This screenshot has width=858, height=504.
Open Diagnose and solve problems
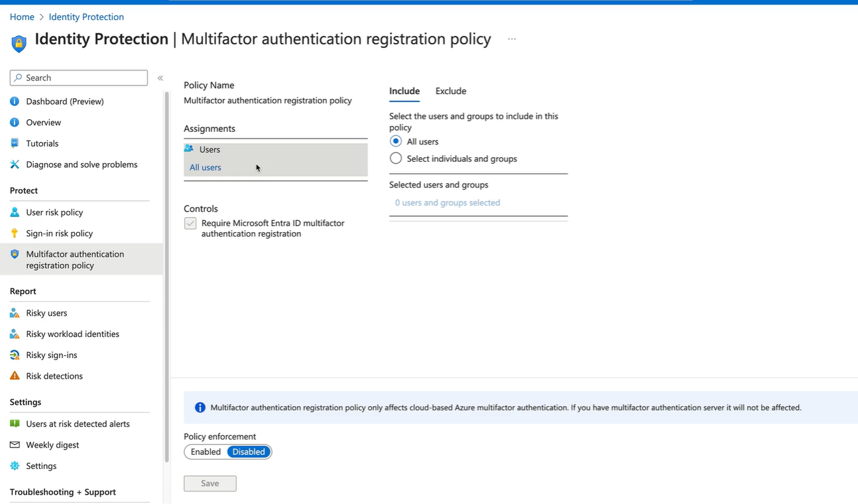coord(82,164)
